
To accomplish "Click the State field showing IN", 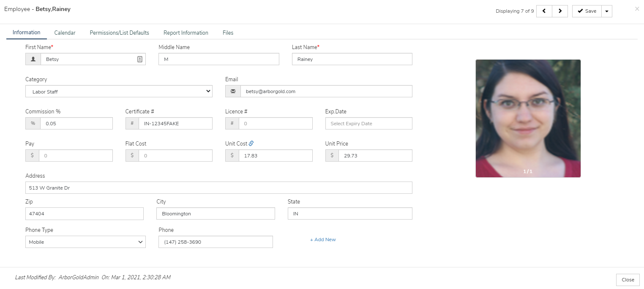I will 350,214.
